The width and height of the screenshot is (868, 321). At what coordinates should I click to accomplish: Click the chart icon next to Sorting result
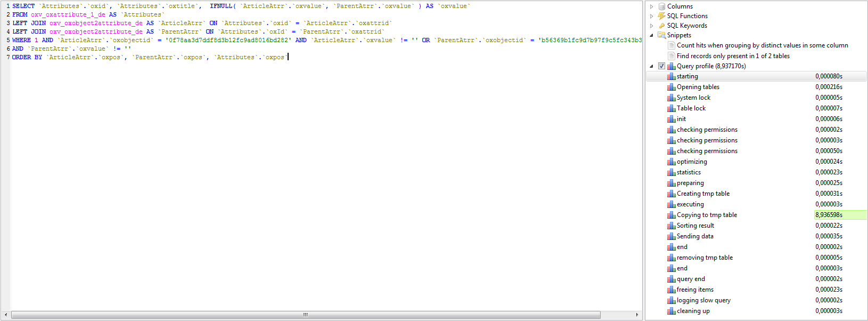tap(671, 226)
